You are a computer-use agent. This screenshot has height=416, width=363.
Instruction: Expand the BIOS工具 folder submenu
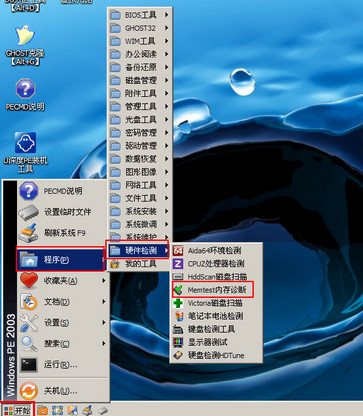pyautogui.click(x=139, y=15)
